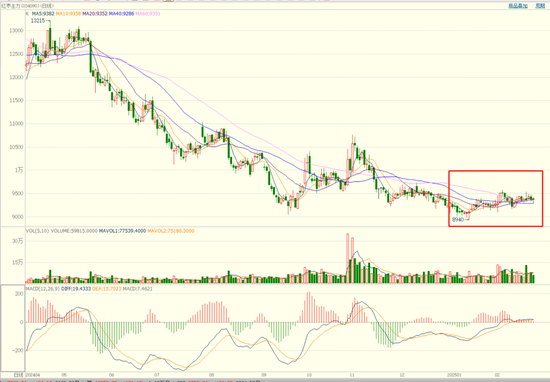Image resolution: width=550 pixels, height=382 pixels.
Task: Click the 13215 high price marker
Action: [38, 21]
